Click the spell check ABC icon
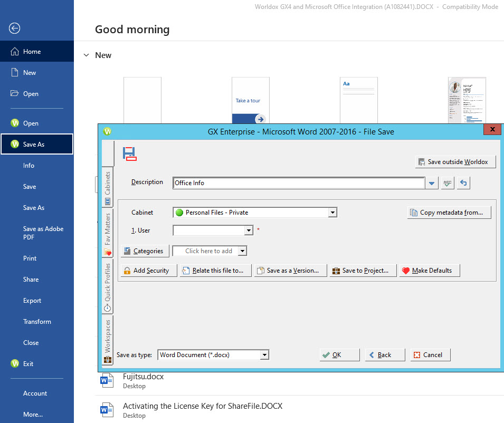The height and width of the screenshot is (423, 504). pyautogui.click(x=448, y=183)
